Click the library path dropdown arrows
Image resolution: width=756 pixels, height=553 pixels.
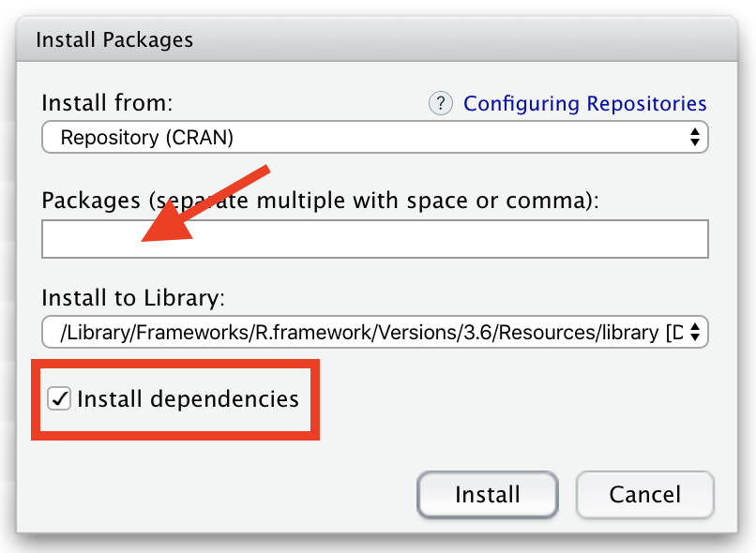[x=694, y=331]
